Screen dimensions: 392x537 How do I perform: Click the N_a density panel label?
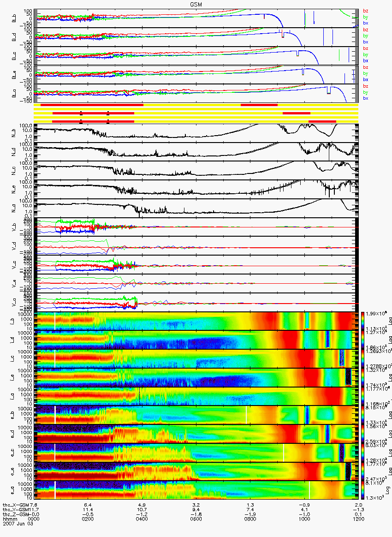tap(14, 208)
